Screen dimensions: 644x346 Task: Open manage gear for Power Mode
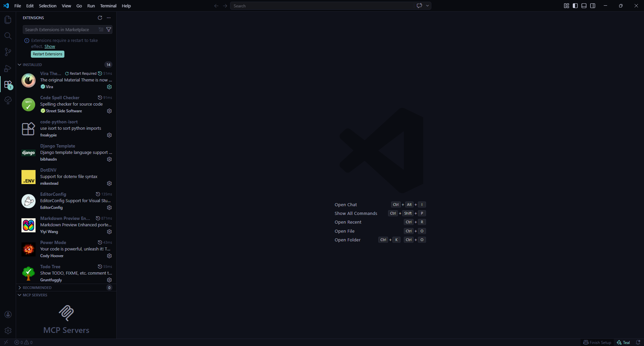point(109,256)
